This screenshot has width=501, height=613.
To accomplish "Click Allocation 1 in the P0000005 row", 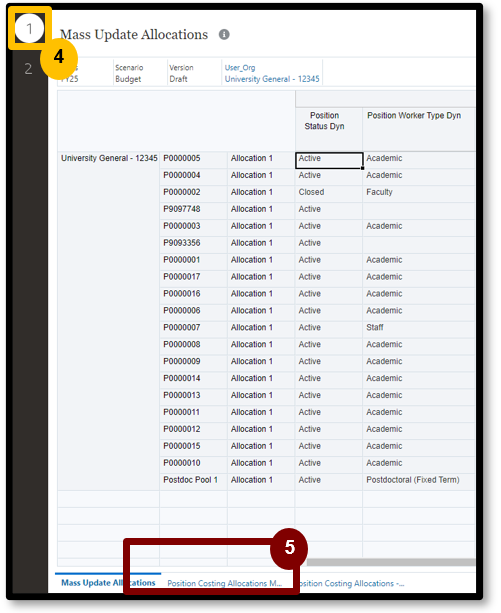I will pos(261,158).
